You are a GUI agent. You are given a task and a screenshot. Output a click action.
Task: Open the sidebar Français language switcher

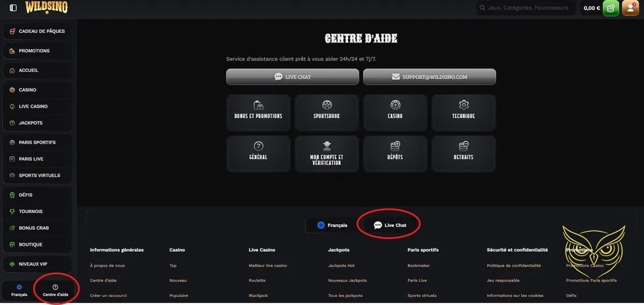[x=19, y=290]
